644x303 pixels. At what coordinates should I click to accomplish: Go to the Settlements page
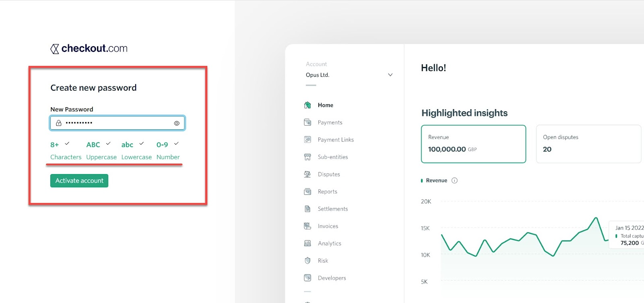click(333, 209)
